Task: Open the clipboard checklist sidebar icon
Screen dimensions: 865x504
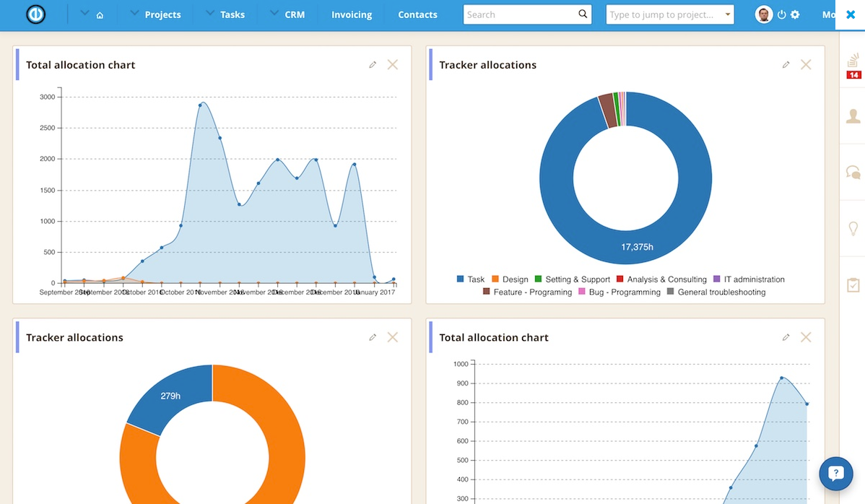Action: 853,284
